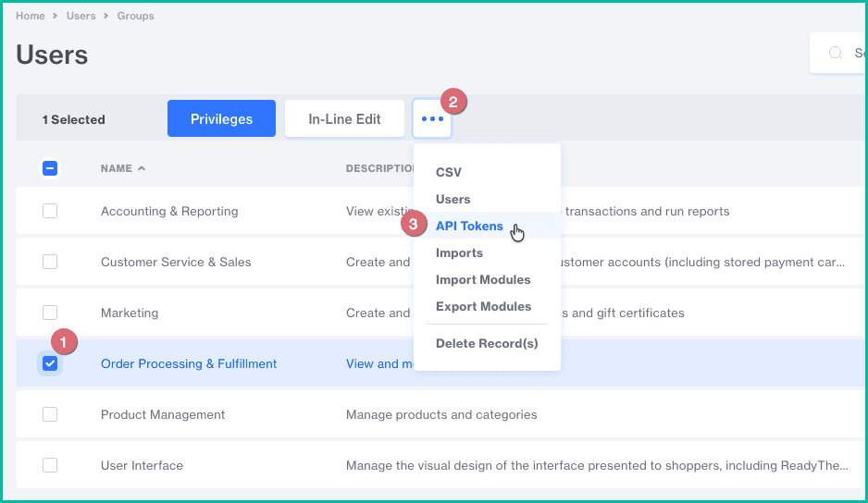Viewport: 868px width, 503px height.
Task: Click the '1 Selected' status label
Action: click(74, 119)
